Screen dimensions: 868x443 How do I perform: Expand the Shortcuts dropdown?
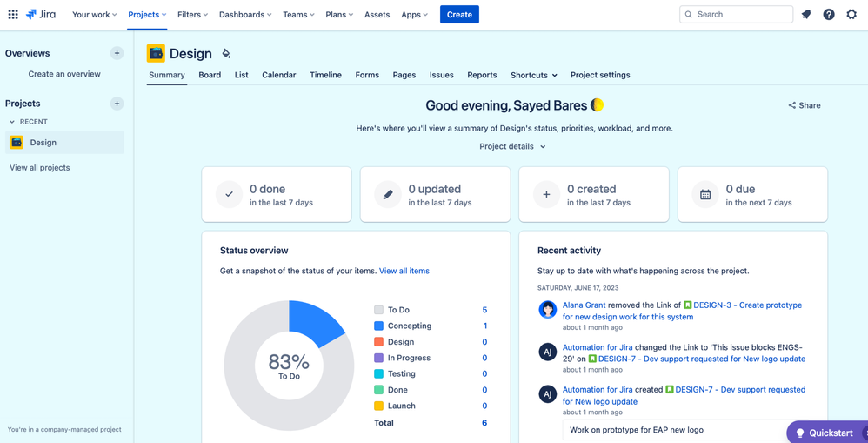pos(534,76)
